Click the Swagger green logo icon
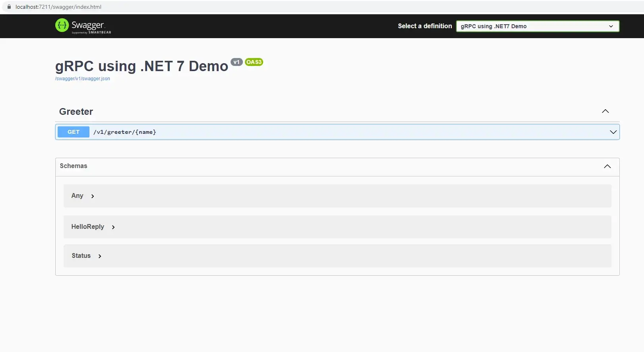The height and width of the screenshot is (352, 644). tap(62, 25)
